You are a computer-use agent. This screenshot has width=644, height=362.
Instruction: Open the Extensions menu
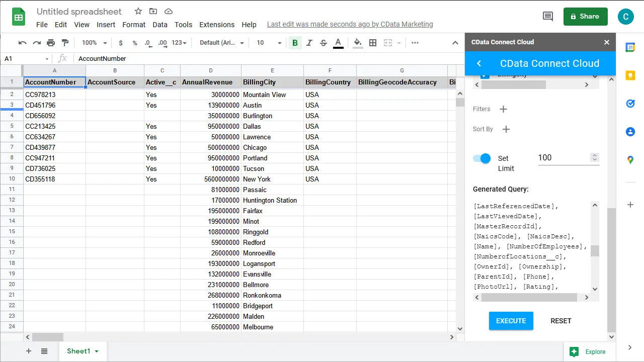pos(217,24)
